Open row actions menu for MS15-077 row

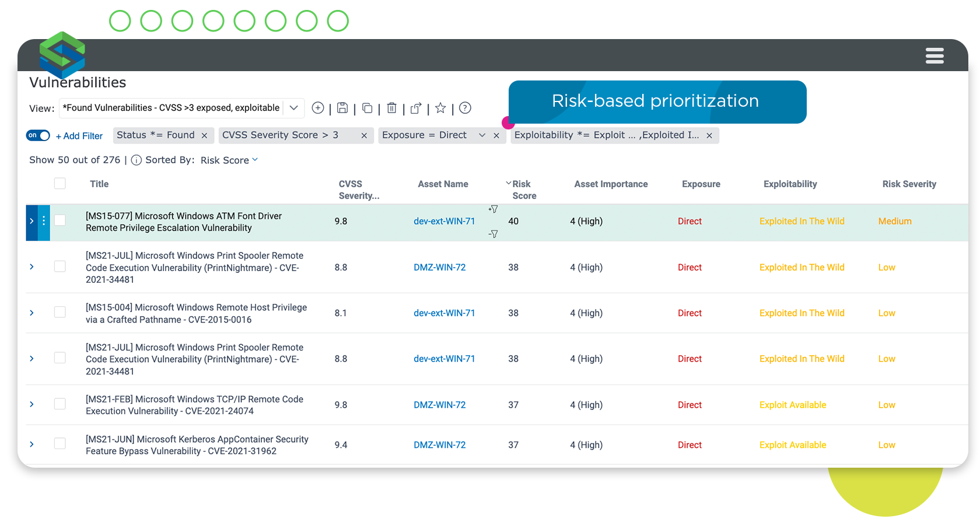tap(44, 222)
